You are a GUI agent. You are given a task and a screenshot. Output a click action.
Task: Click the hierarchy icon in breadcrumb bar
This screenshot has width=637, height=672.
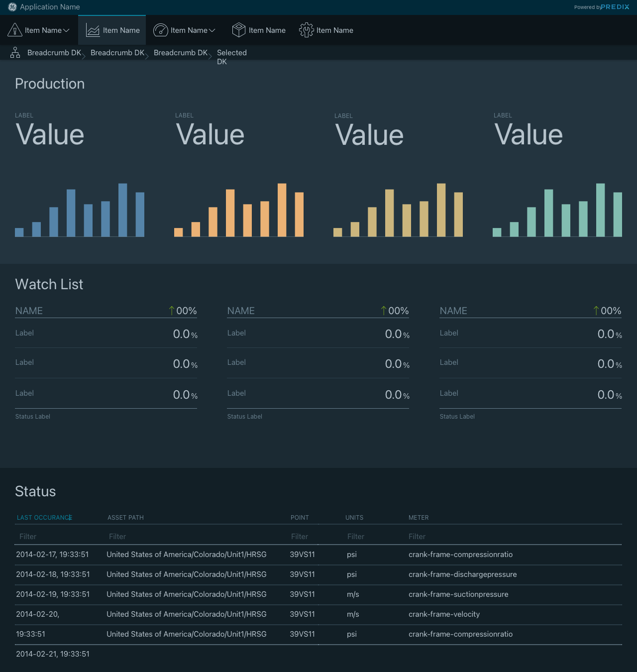(x=15, y=53)
